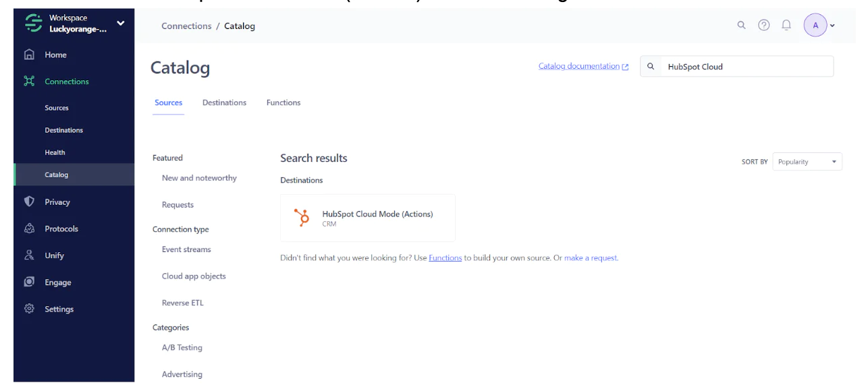
Task: Click the make a request link
Action: click(591, 258)
